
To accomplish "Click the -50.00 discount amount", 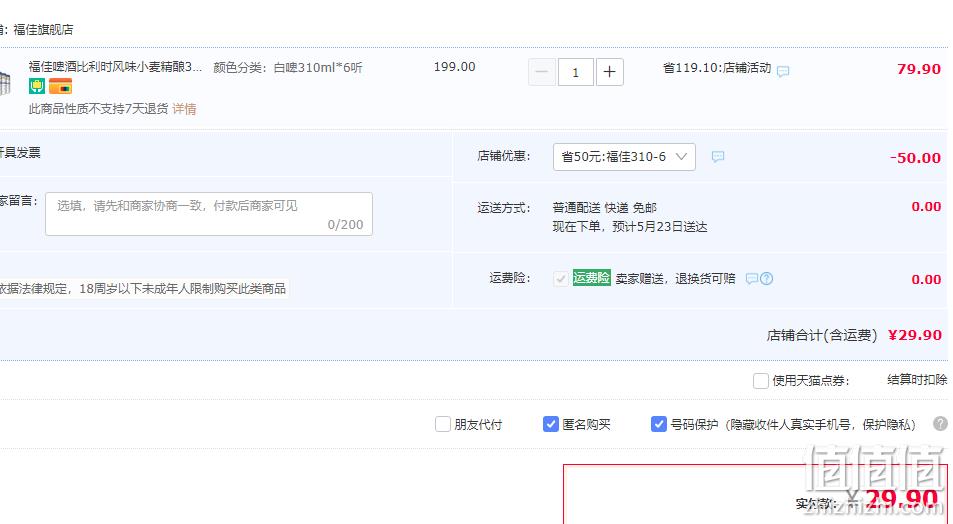I will pyautogui.click(x=915, y=158).
